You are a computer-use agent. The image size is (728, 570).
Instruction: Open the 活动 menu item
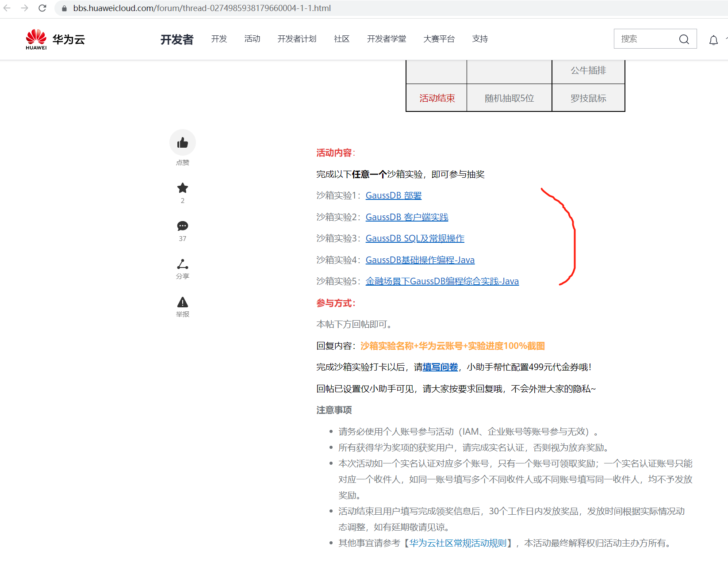click(252, 39)
